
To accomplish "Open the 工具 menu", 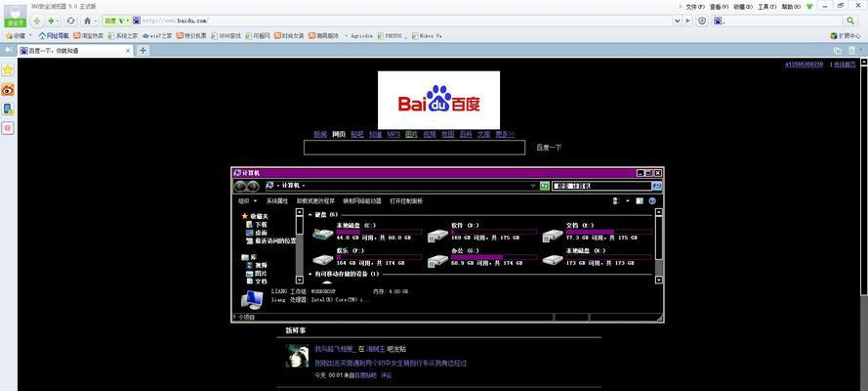I will (766, 7).
